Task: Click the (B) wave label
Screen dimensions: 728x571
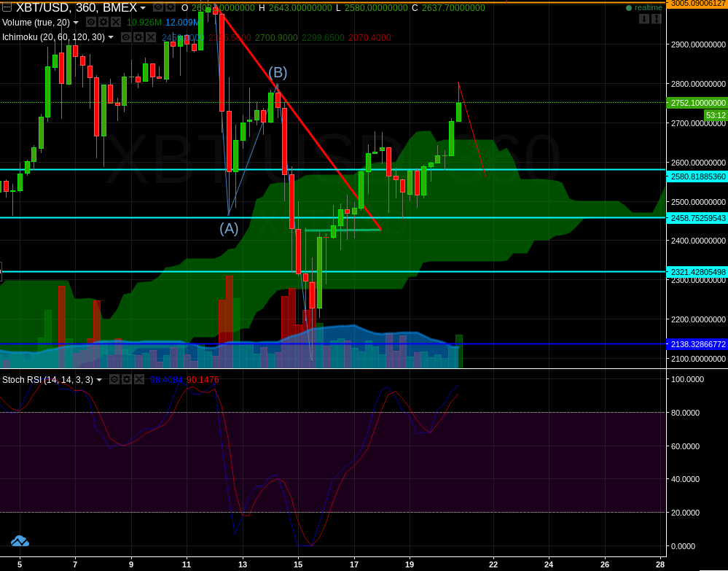Action: pyautogui.click(x=278, y=72)
